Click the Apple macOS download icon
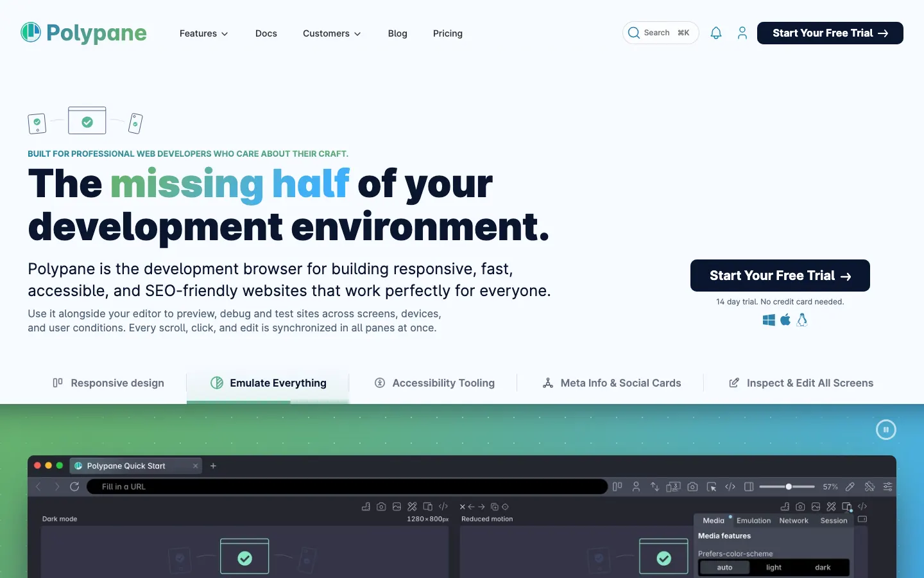 tap(785, 320)
